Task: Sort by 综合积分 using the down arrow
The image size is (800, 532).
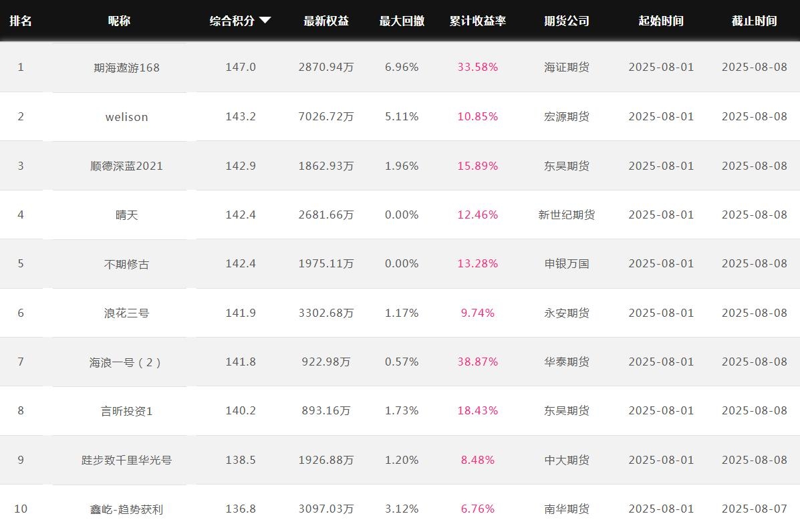Action: (265, 21)
